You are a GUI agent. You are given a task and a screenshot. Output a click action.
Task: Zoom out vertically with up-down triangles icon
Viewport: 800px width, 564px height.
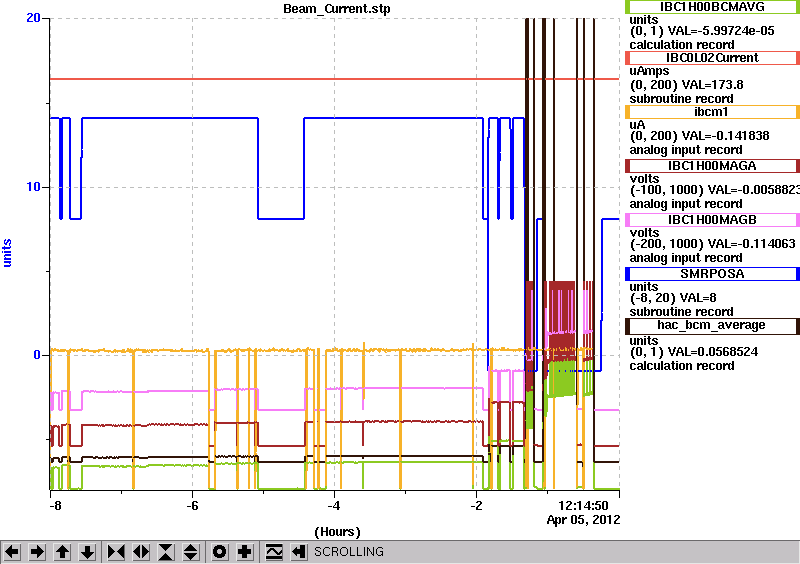pyautogui.click(x=191, y=552)
